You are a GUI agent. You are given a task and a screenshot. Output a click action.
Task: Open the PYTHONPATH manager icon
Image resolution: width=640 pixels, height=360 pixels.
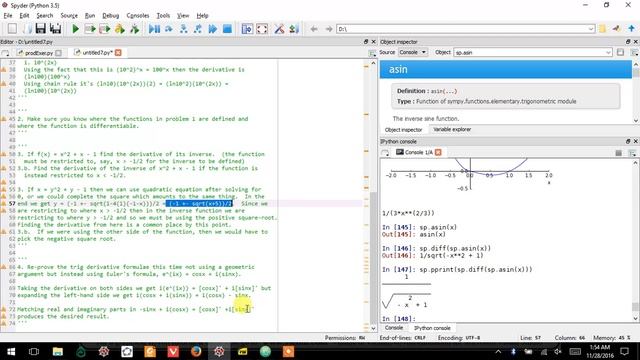click(x=294, y=29)
